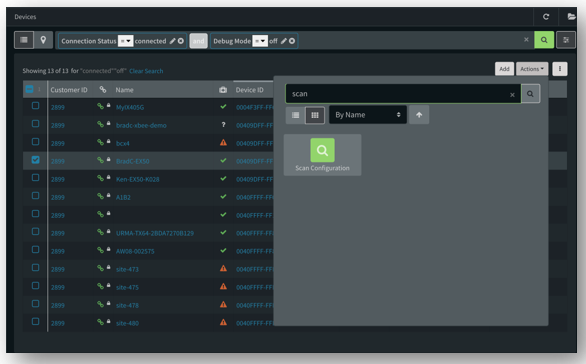
Task: Open the site-478 device link
Action: 127,305
